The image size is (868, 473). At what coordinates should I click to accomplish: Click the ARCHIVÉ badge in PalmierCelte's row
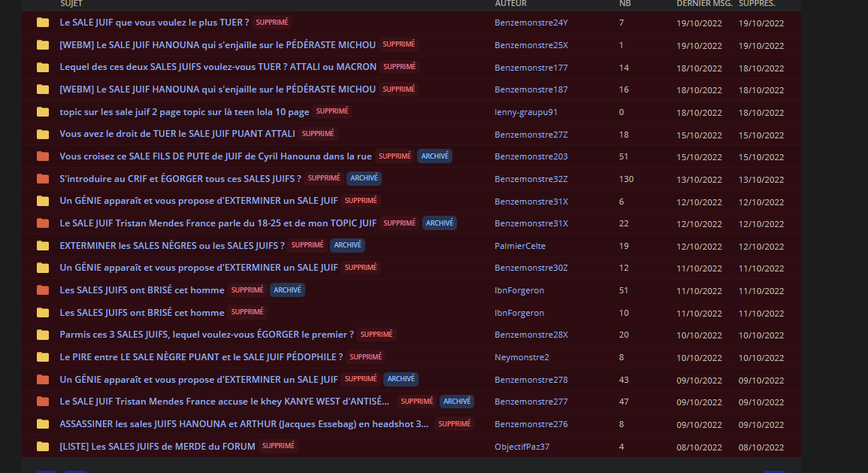coord(348,245)
